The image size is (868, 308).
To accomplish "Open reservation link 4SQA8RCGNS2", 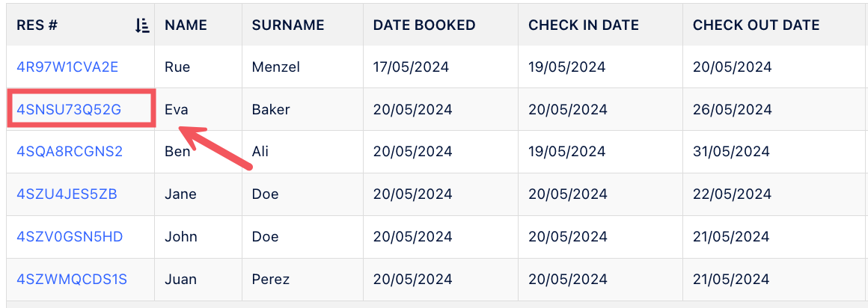I will pyautogui.click(x=70, y=152).
